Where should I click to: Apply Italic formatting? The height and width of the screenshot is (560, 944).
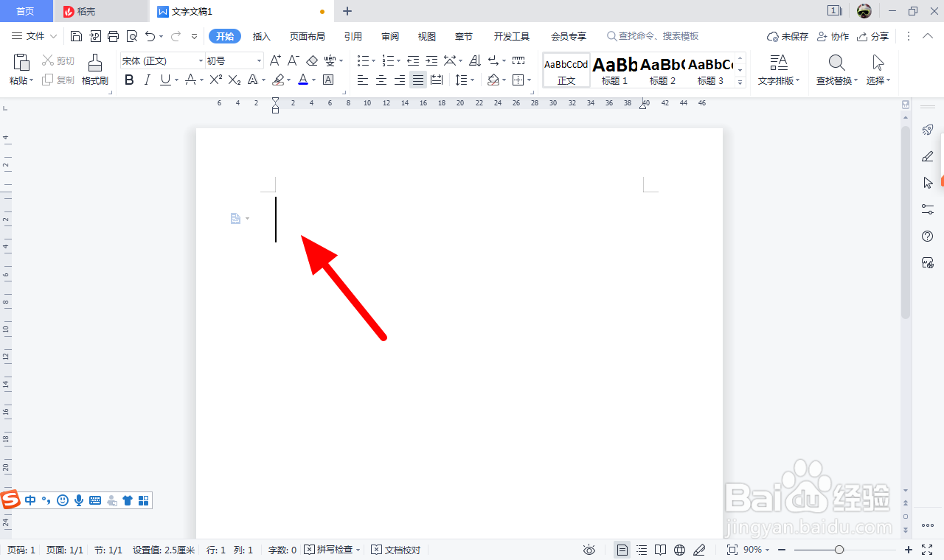click(147, 80)
